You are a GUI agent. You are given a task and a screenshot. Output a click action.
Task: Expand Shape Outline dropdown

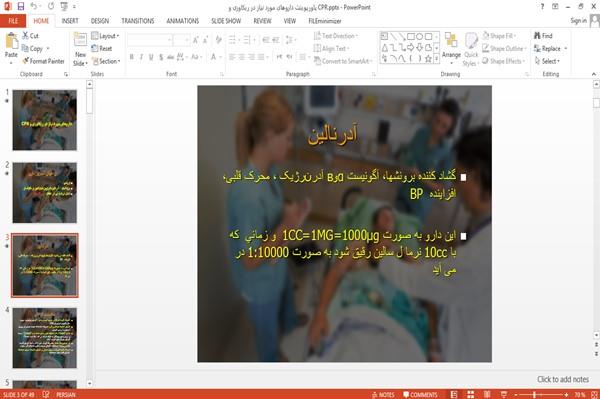coord(504,49)
